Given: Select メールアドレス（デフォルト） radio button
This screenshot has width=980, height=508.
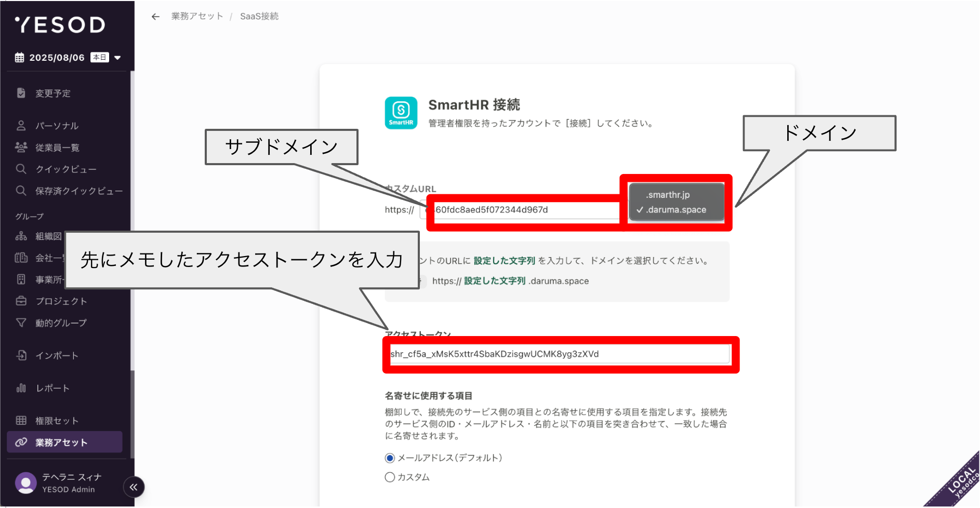Looking at the screenshot, I should [390, 458].
